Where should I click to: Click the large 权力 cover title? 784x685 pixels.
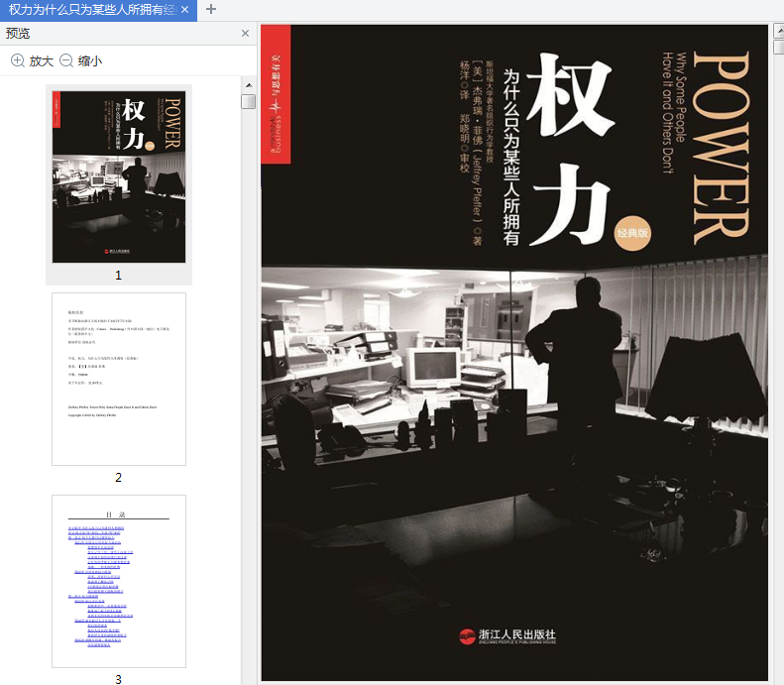(x=572, y=149)
